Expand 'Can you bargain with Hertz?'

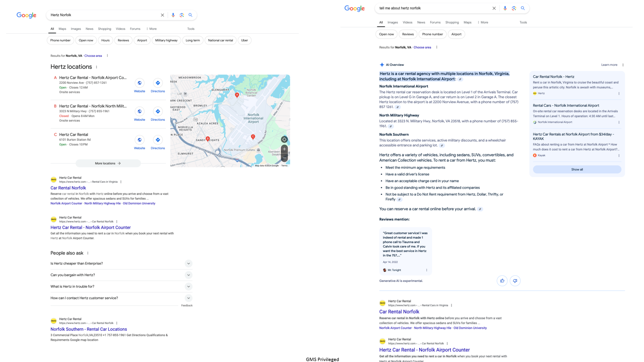(x=188, y=275)
